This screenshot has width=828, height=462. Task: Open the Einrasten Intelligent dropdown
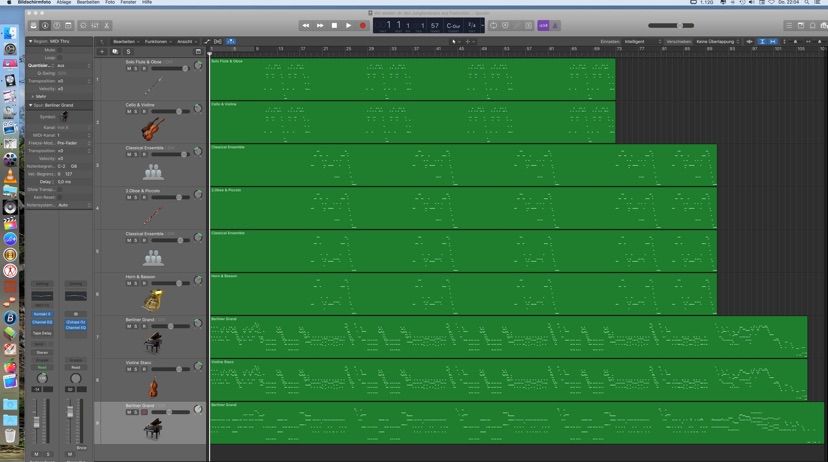(643, 41)
